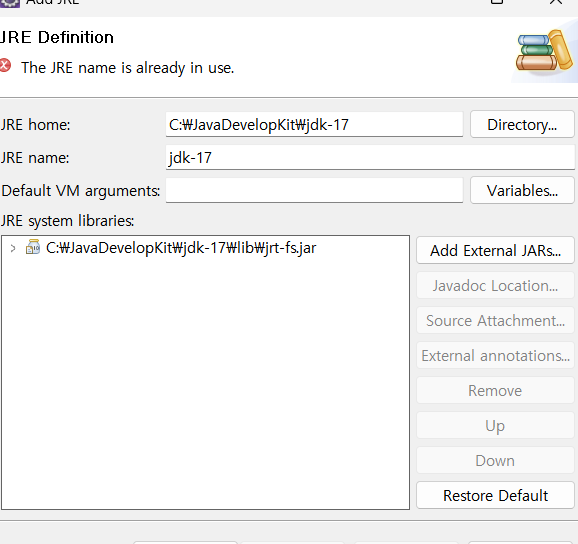Click the Javadoc Location... button

(x=495, y=286)
